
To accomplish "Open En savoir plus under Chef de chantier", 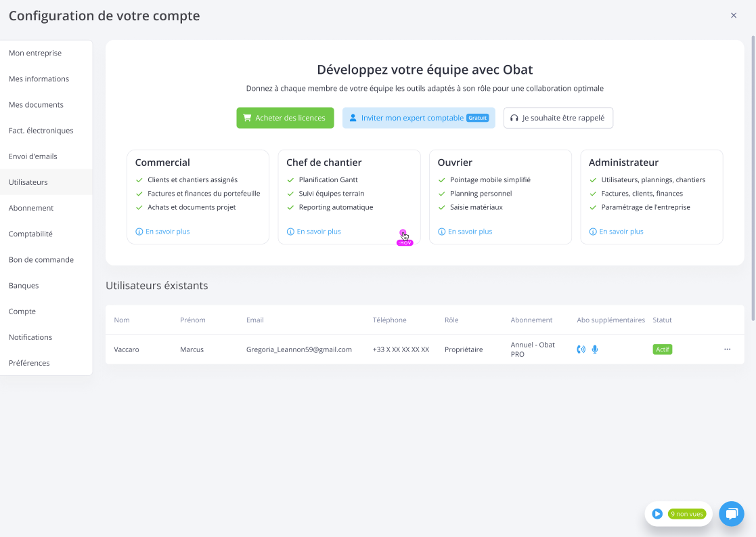I will tap(318, 232).
